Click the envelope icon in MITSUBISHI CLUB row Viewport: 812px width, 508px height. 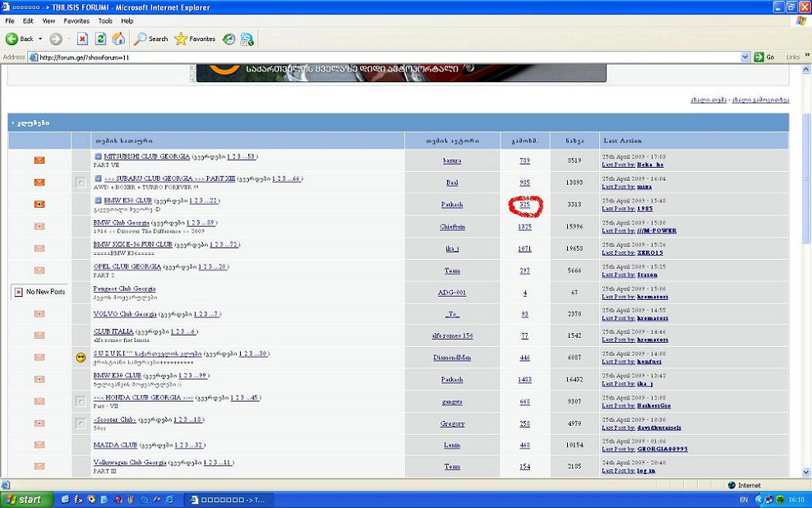pyautogui.click(x=39, y=160)
